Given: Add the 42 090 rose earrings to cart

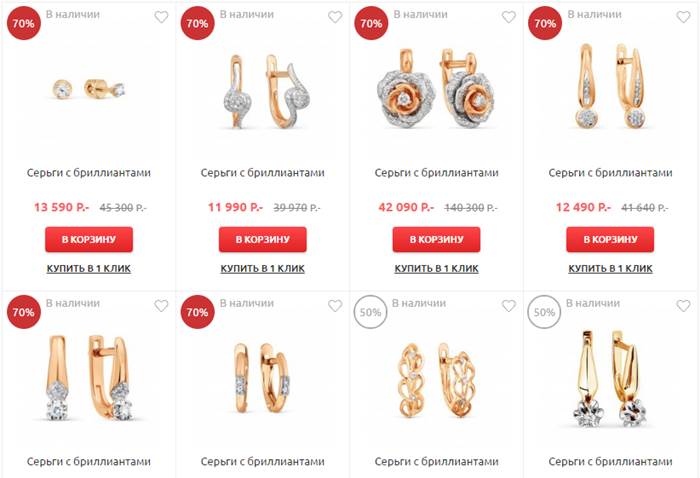Looking at the screenshot, I should point(436,239).
